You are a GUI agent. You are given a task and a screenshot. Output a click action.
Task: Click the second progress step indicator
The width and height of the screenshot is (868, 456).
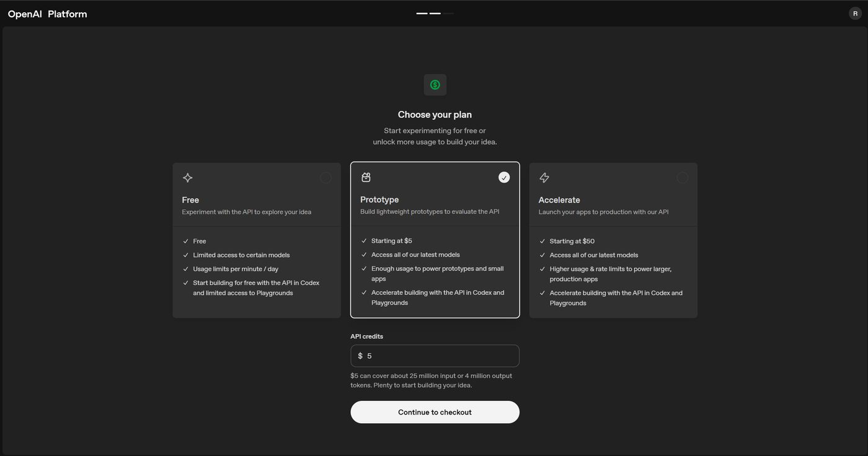click(x=435, y=13)
